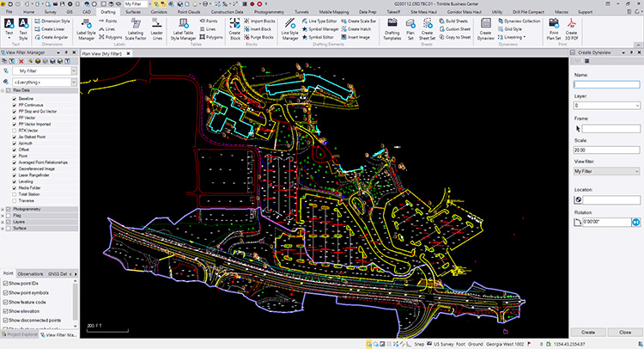Toggle Show elevation checkbox
The width and height of the screenshot is (644, 349).
5,311
